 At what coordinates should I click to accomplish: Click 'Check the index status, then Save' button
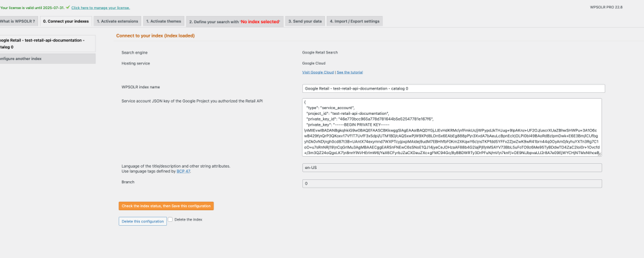pos(166,206)
